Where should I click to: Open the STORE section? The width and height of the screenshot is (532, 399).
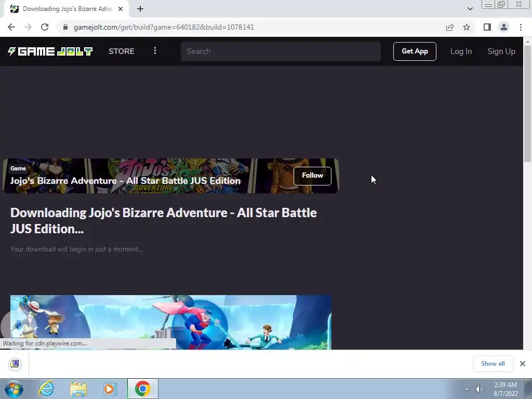[122, 51]
